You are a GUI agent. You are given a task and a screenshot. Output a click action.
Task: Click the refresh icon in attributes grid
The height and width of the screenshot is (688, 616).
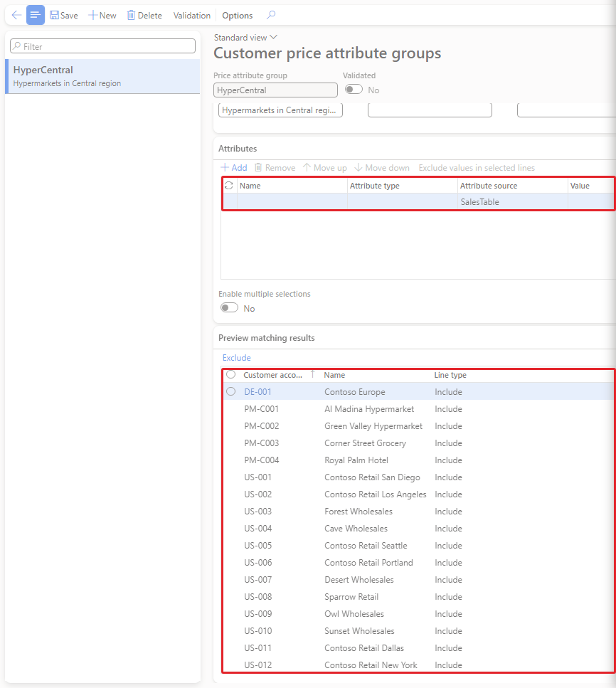[228, 186]
